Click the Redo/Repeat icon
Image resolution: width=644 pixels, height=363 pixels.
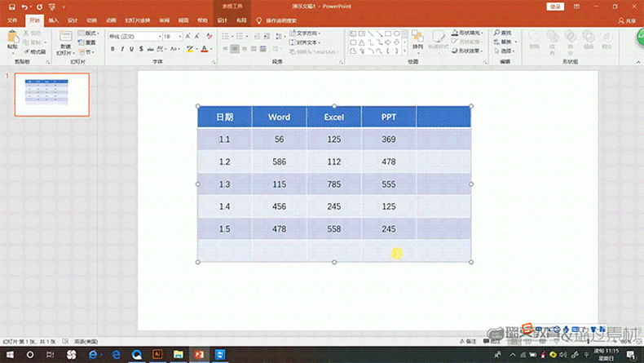(x=39, y=7)
